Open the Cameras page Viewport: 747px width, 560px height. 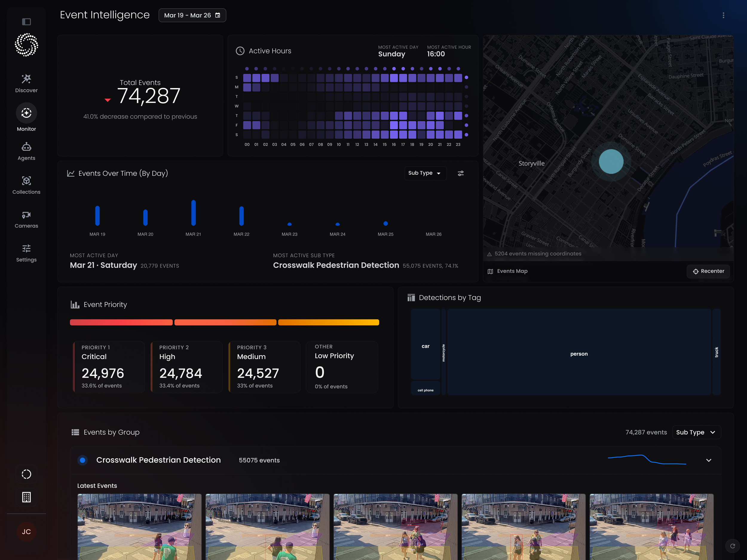coord(26,219)
